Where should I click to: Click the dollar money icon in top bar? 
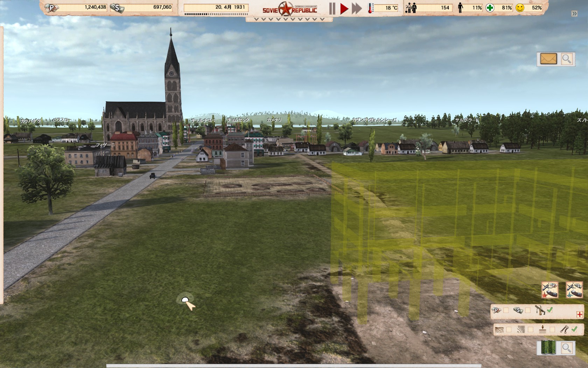(x=117, y=8)
